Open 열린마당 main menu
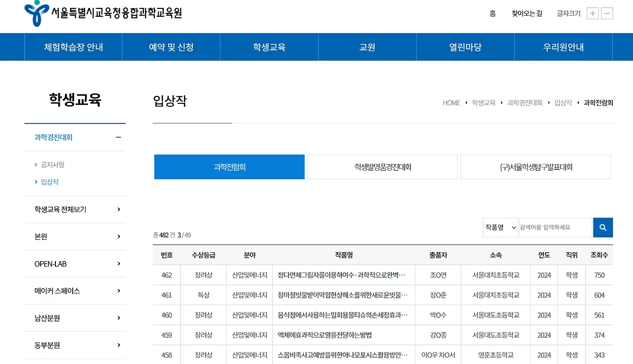This screenshot has height=364, width=633. [x=465, y=47]
